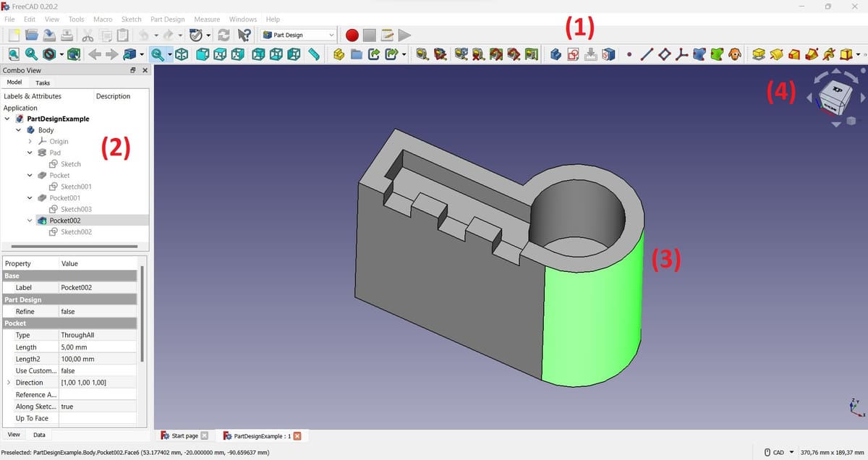
Task: Set front view cube icon
Action: 203,54
